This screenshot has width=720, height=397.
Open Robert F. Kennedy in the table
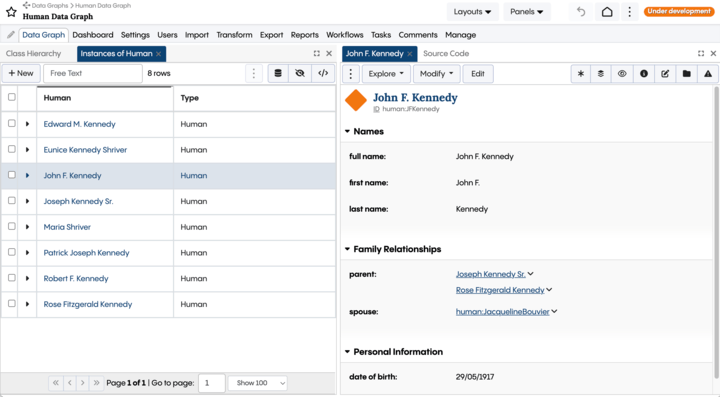[76, 279]
